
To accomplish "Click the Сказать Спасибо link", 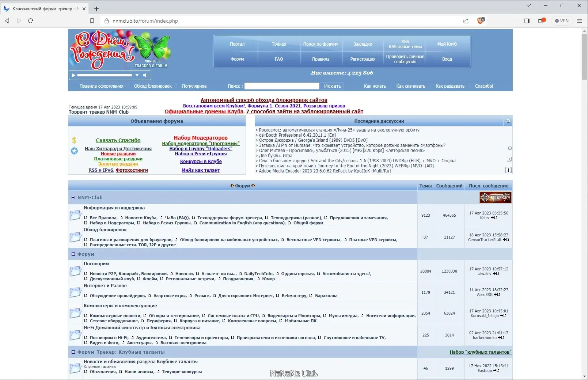I will [118, 140].
